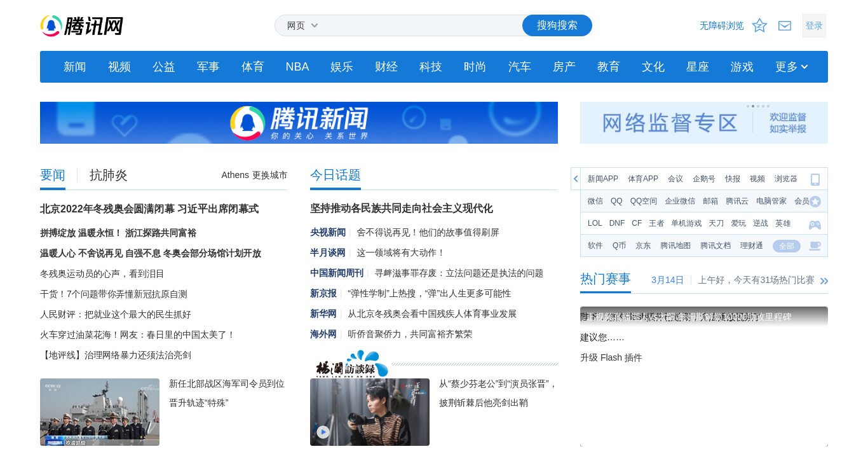This screenshot has height=463, width=868.
Task: Open 京东 in the services panel
Action: click(643, 245)
